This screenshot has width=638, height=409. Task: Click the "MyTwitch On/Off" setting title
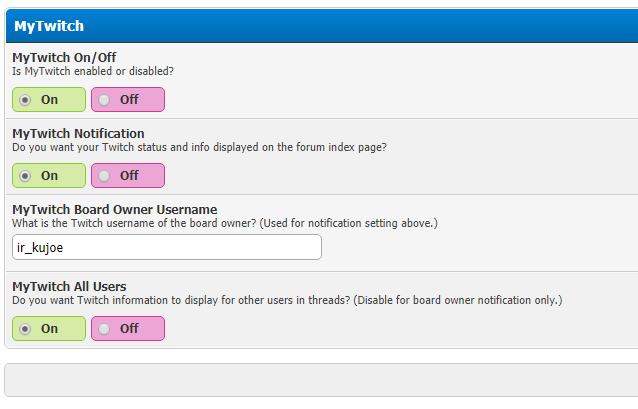tap(71, 57)
